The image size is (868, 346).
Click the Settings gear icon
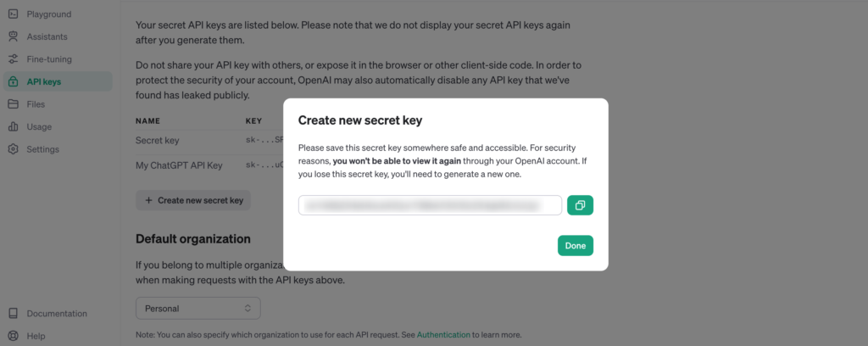point(13,149)
